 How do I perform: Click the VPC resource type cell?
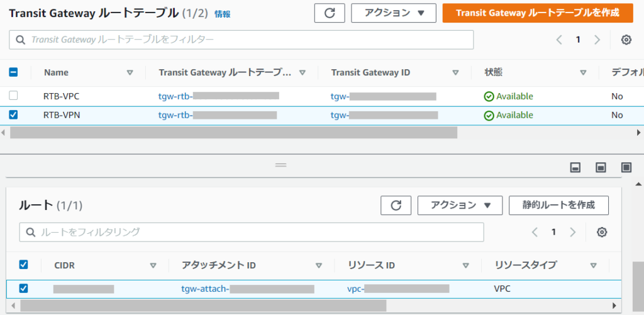(x=502, y=289)
